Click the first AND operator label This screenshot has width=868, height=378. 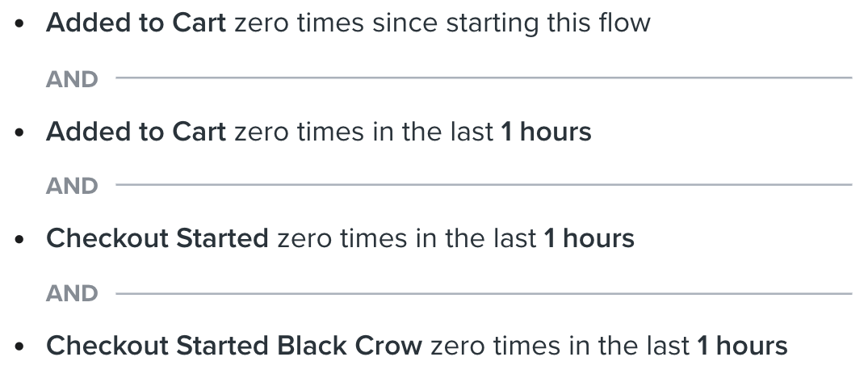coord(72,79)
